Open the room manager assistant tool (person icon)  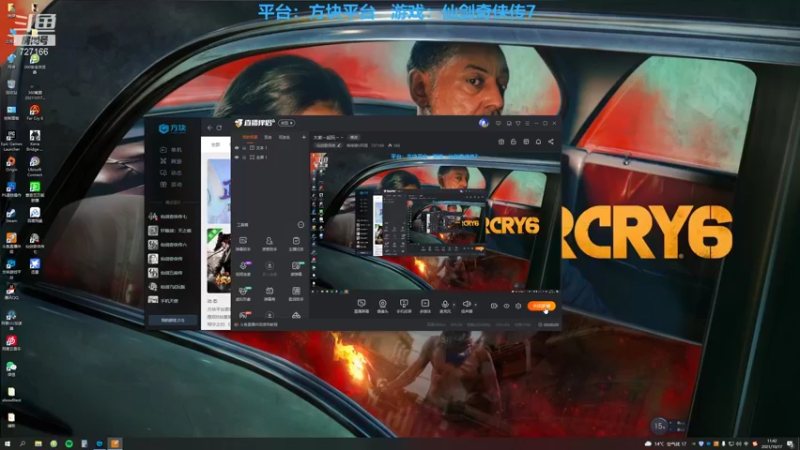(269, 243)
